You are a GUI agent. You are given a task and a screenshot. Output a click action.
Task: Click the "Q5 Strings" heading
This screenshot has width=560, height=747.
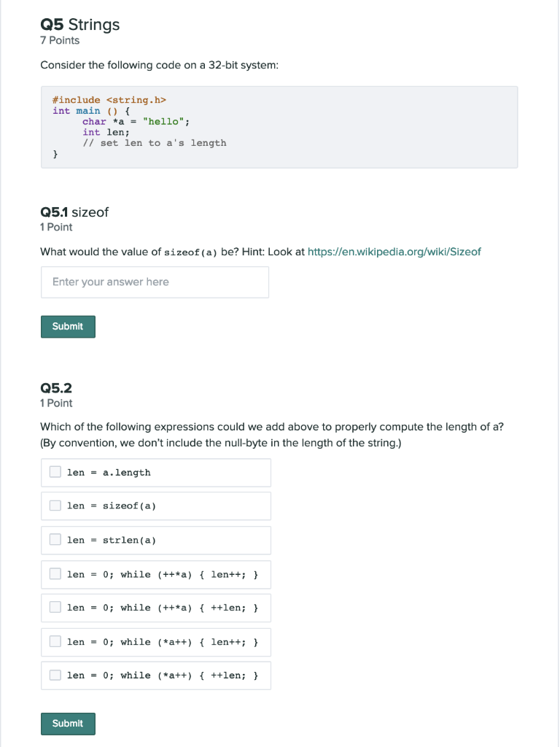point(80,24)
